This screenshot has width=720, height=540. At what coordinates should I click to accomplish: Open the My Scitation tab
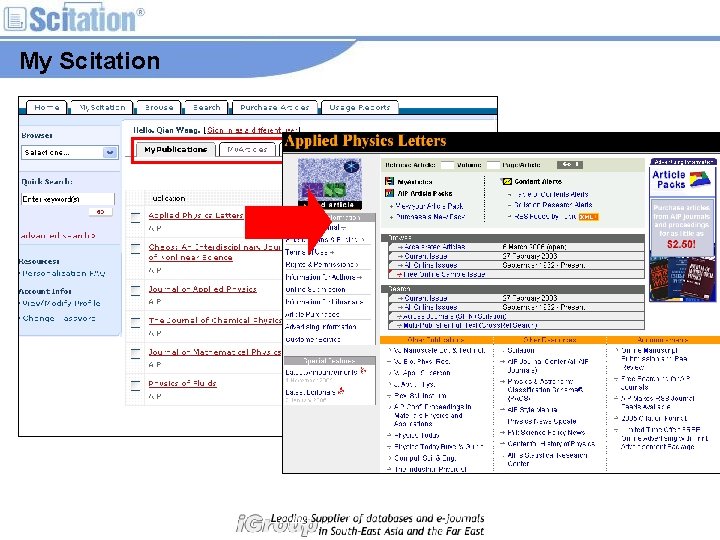[102, 107]
